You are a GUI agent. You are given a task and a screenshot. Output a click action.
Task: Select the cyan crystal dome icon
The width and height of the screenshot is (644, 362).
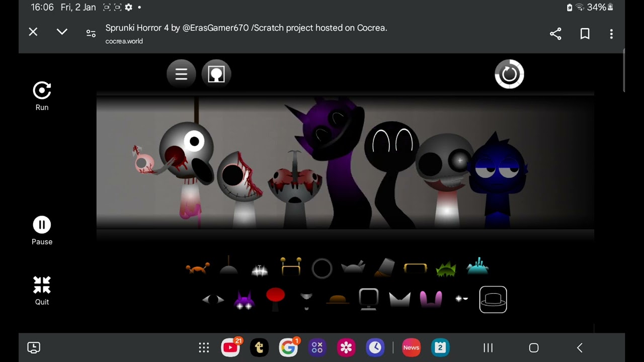pos(477,266)
